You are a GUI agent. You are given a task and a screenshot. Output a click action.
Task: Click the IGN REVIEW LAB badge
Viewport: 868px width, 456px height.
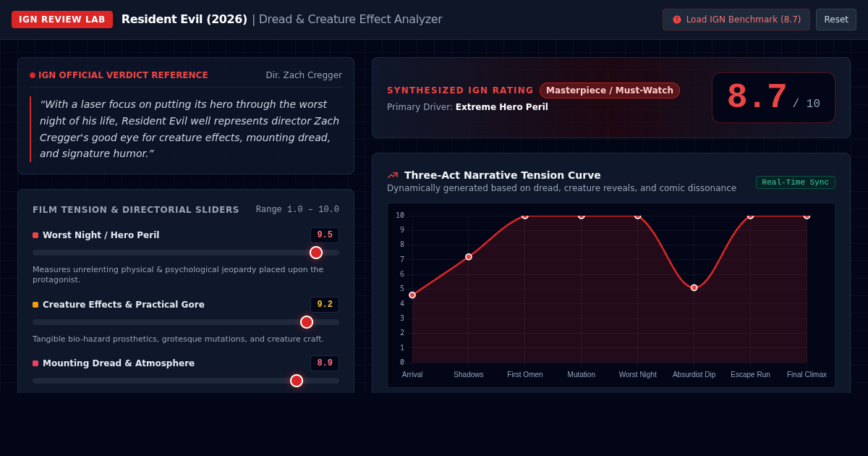point(62,20)
